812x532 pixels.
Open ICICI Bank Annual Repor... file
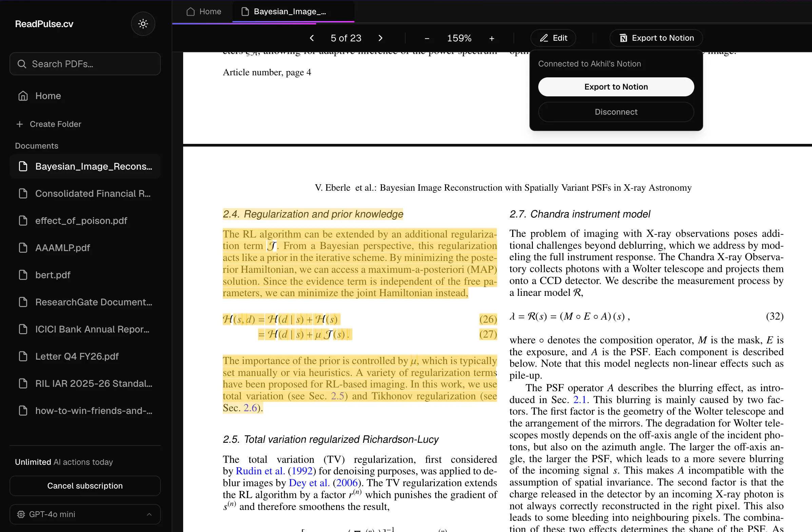coord(85,329)
